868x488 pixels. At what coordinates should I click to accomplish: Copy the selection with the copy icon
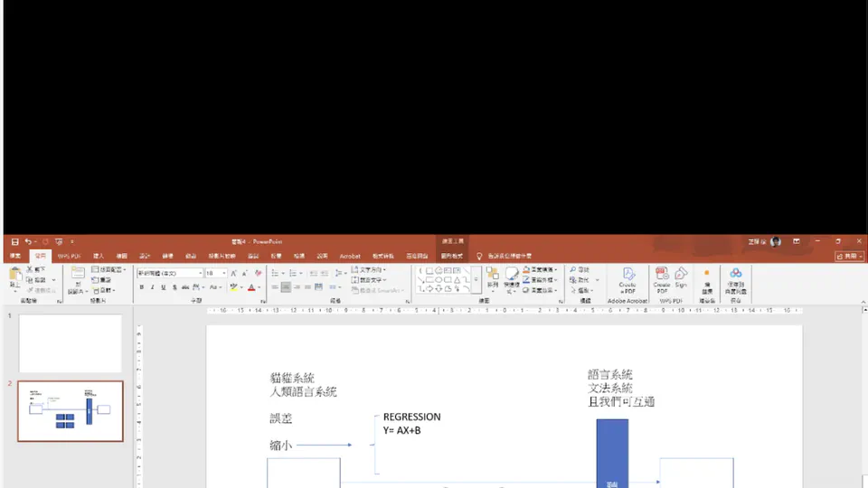coord(30,280)
